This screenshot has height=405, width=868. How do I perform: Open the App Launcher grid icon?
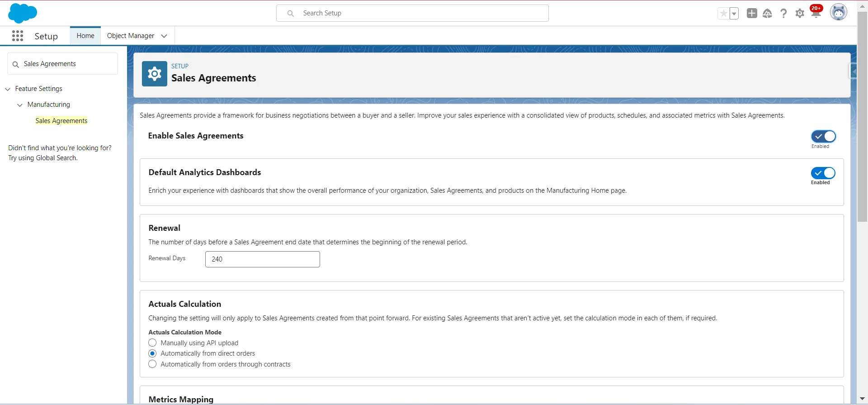click(18, 36)
